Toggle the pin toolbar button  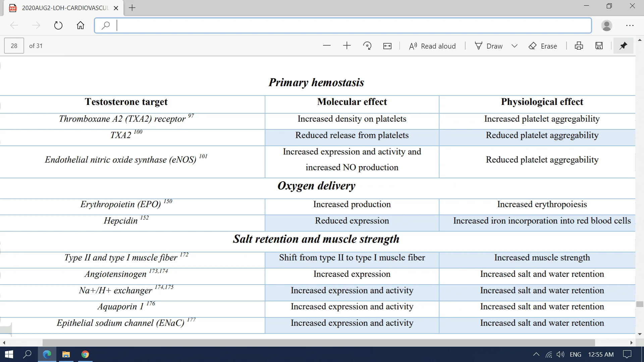pyautogui.click(x=623, y=46)
